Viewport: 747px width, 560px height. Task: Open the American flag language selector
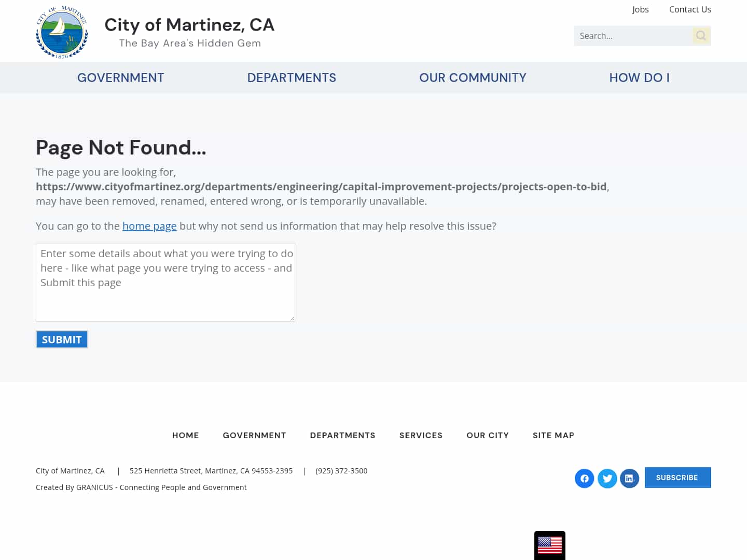(550, 545)
